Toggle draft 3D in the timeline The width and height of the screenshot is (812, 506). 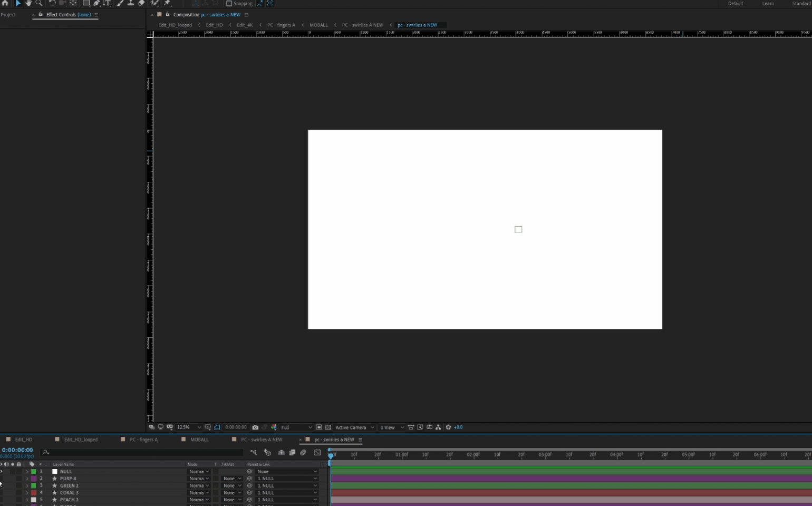point(267,452)
